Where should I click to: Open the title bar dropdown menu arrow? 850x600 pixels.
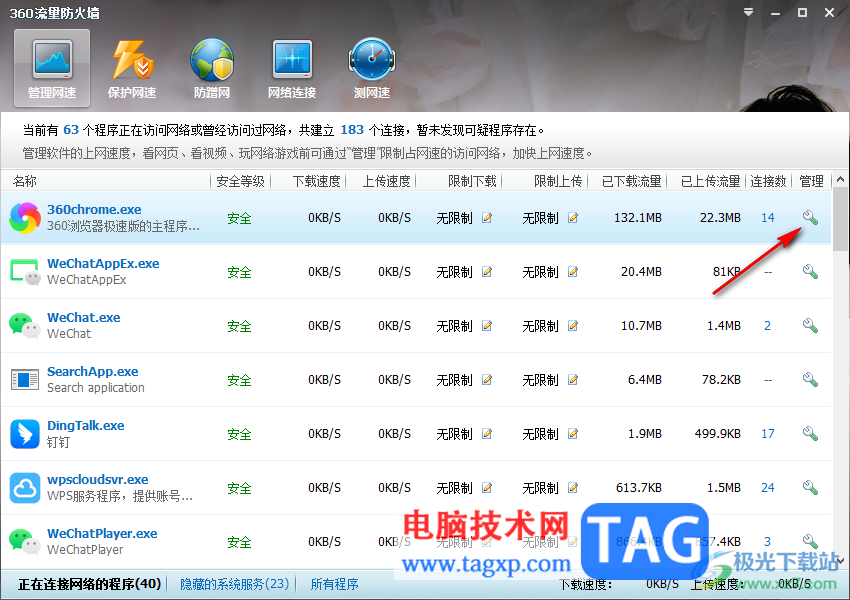pyautogui.click(x=749, y=12)
